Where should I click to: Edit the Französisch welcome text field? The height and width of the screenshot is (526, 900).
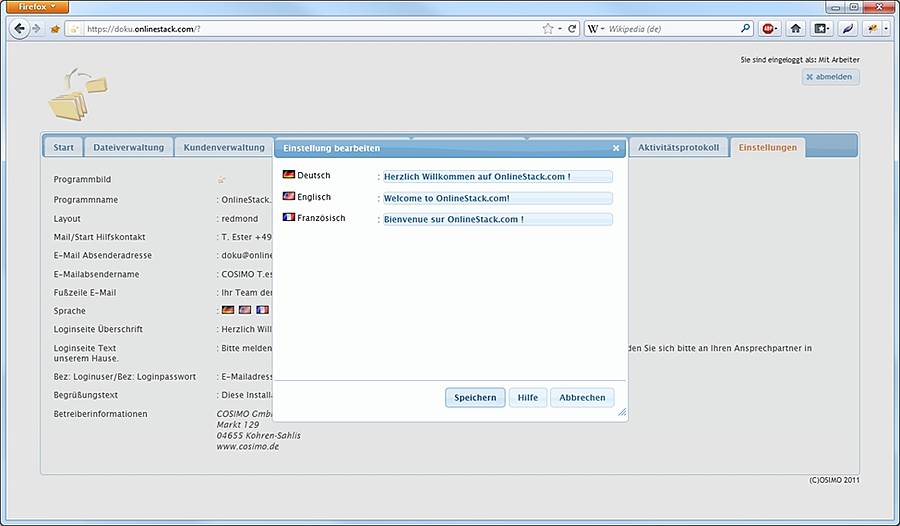coord(498,219)
